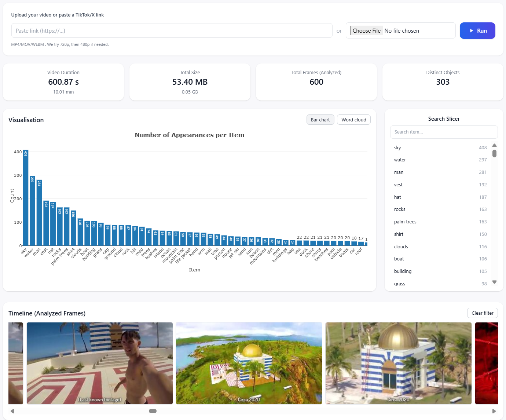Choose 'building' in the slicer list
506x420 pixels.
[x=403, y=271]
